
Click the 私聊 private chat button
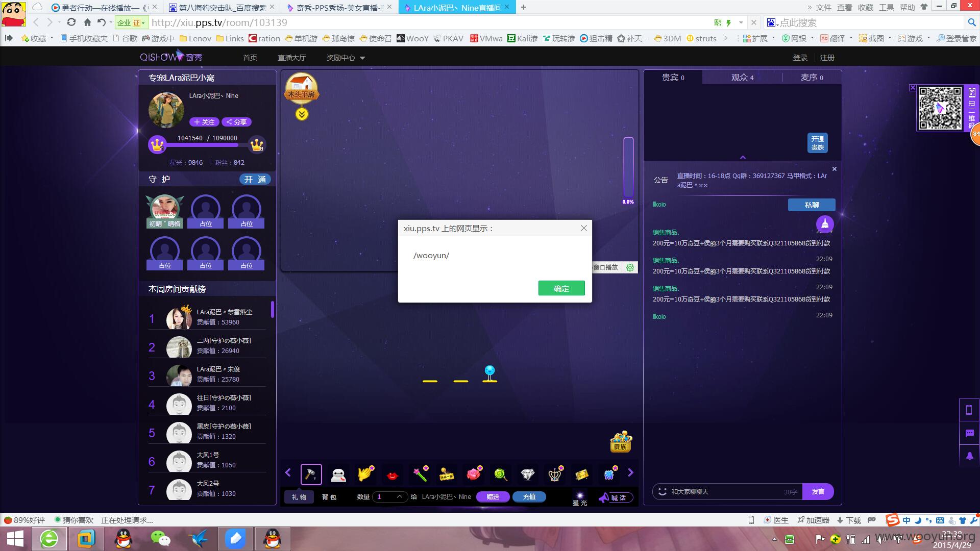[x=812, y=205]
